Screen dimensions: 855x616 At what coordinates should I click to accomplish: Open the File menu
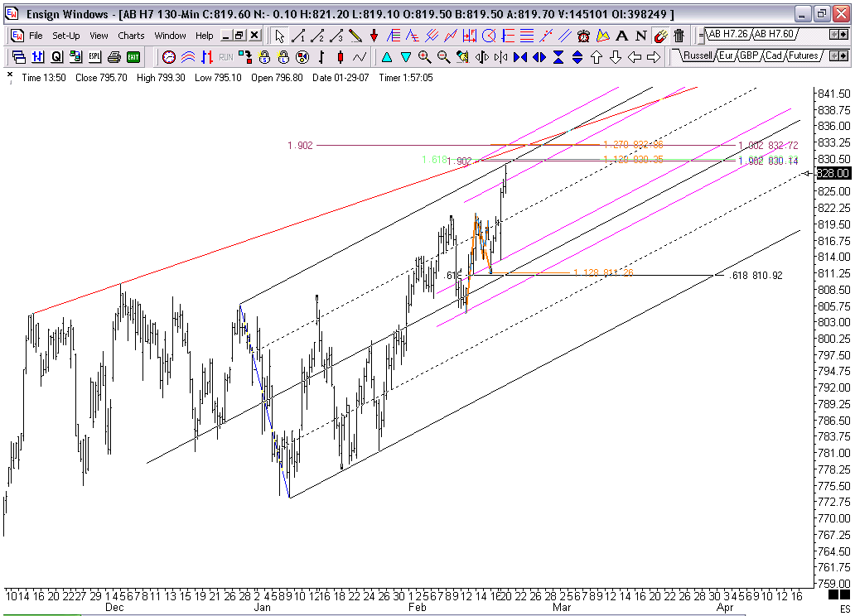click(36, 36)
